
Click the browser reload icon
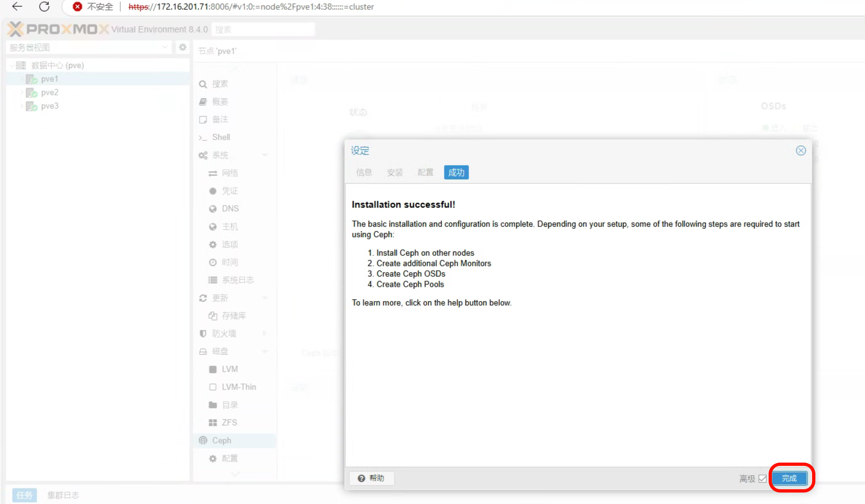click(x=44, y=7)
